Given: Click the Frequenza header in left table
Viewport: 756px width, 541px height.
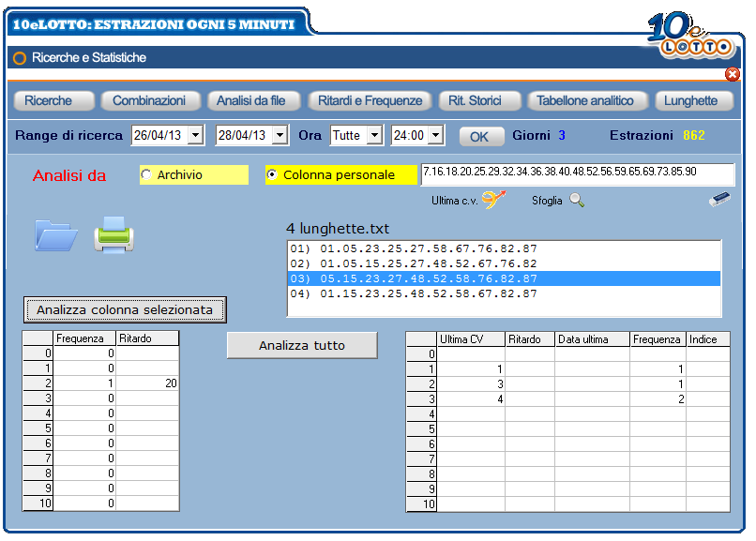Looking at the screenshot, I should [x=84, y=338].
